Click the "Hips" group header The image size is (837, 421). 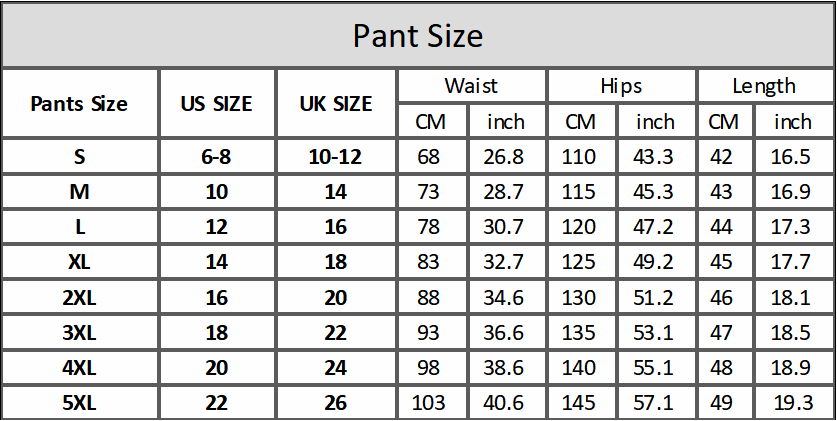[621, 86]
